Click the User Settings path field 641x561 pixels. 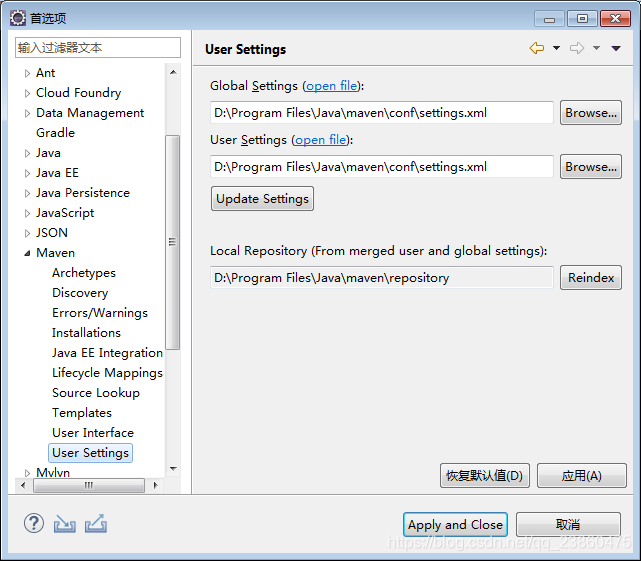[382, 166]
